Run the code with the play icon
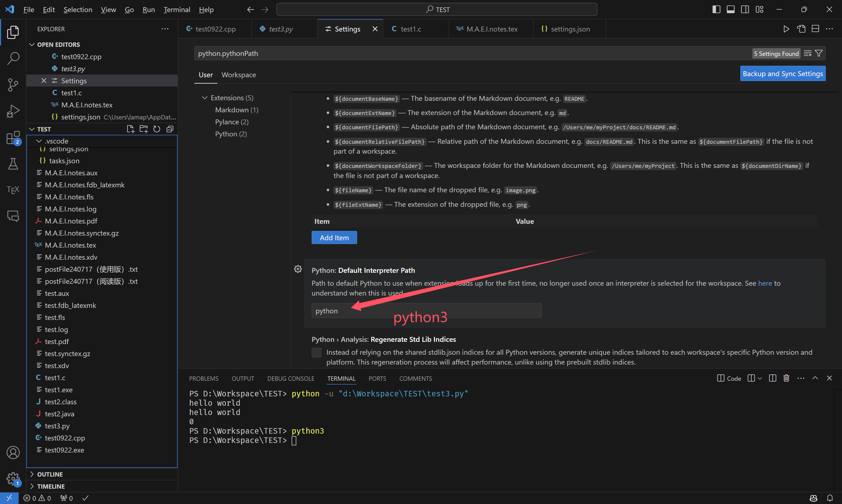Screen dimensions: 842x504 click(x=786, y=29)
